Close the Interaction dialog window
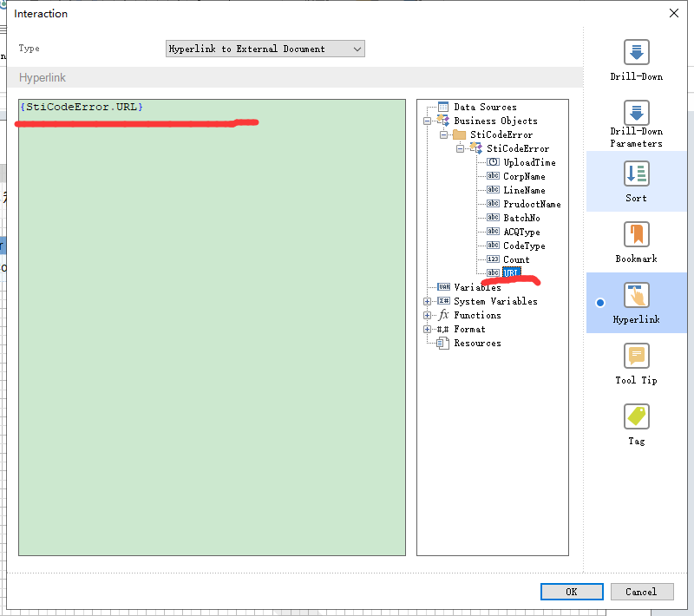This screenshot has height=616, width=694. (674, 13)
